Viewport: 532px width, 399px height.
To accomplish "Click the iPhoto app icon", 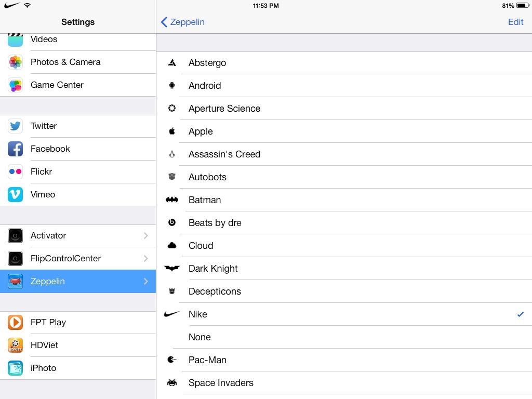I will click(15, 368).
